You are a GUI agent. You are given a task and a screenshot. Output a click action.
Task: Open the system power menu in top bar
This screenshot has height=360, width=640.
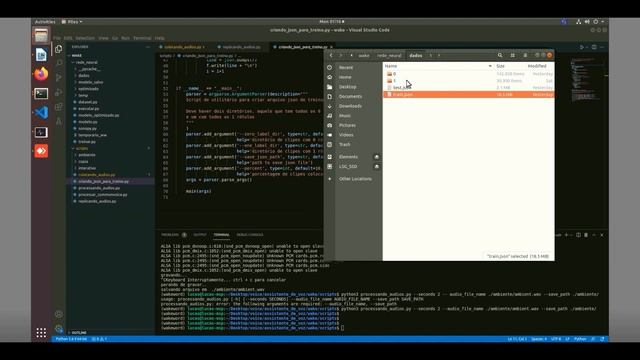598,22
